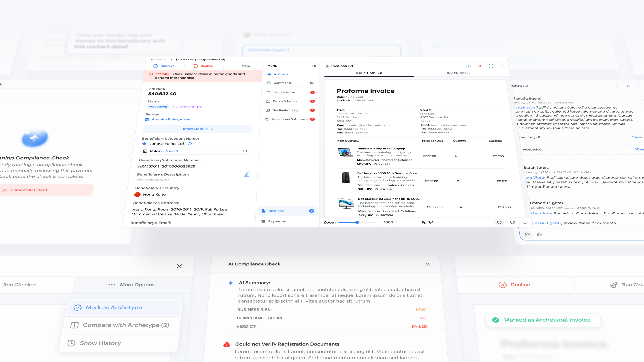Image resolution: width=644 pixels, height=362 pixels.
Task: Click the Hong Kong flag icon
Action: 138,195
